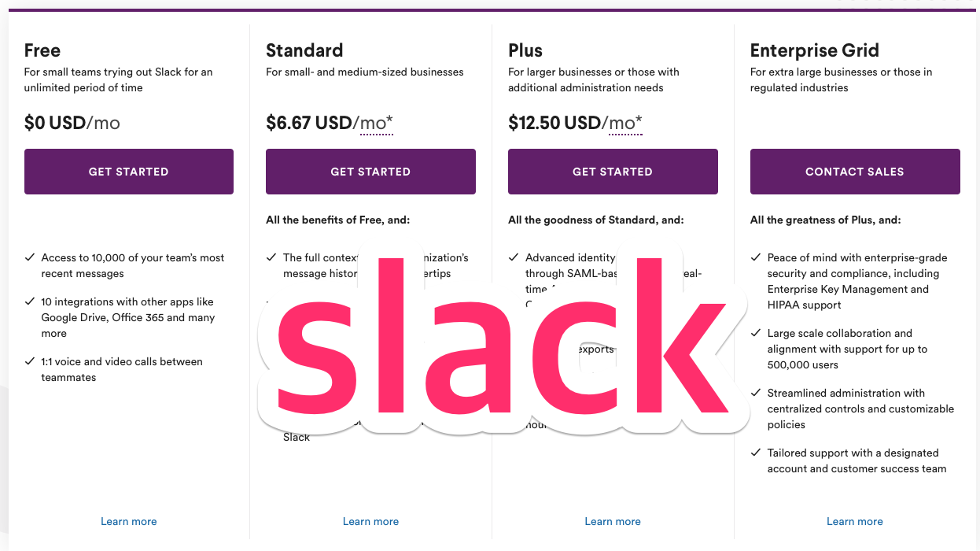Click the underlined "mo*" footnote beside $6.67 USD

pos(376,124)
